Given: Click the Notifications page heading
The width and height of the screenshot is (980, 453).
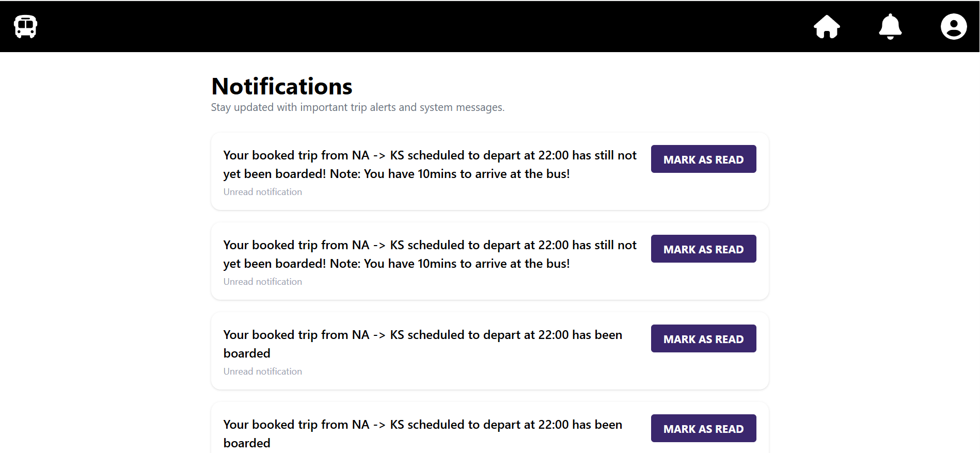Looking at the screenshot, I should pos(282,86).
